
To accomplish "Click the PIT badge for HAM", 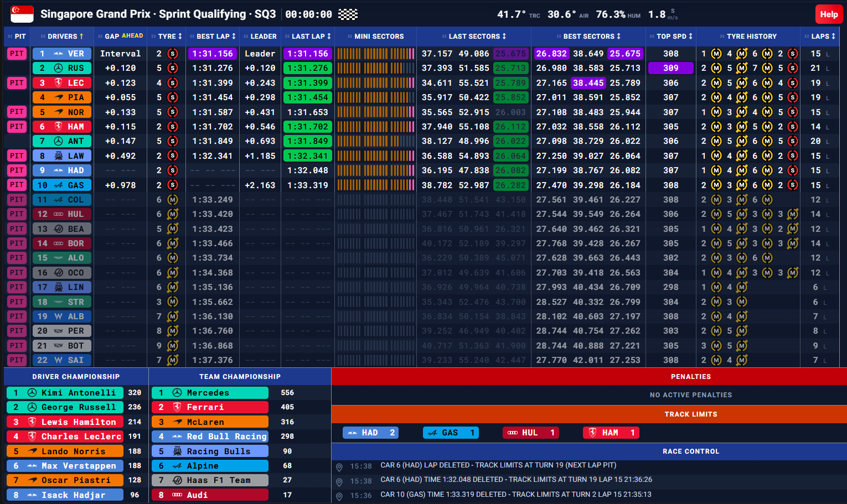I will pyautogui.click(x=17, y=127).
